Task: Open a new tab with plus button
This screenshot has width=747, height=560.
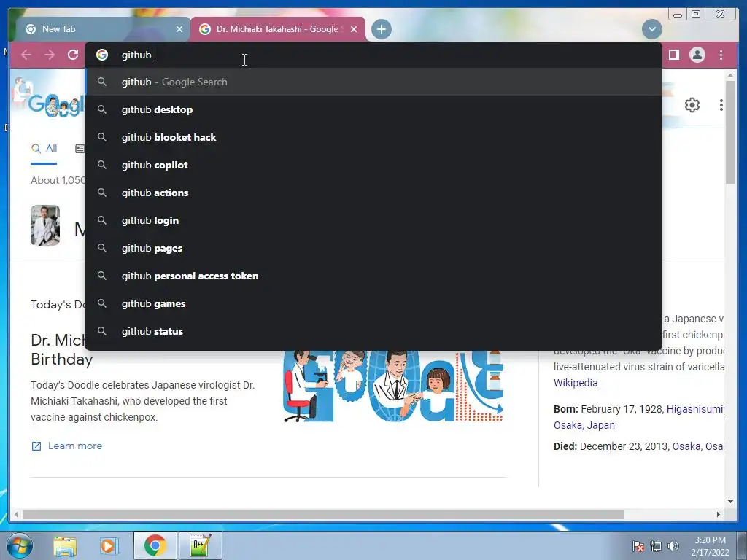Action: [381, 29]
